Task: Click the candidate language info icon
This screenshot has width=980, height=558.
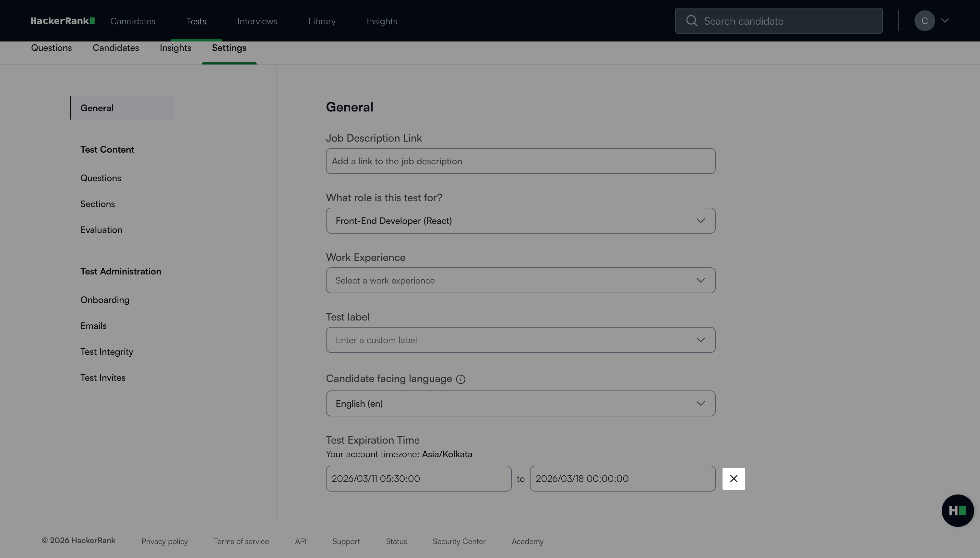Action: (460, 379)
